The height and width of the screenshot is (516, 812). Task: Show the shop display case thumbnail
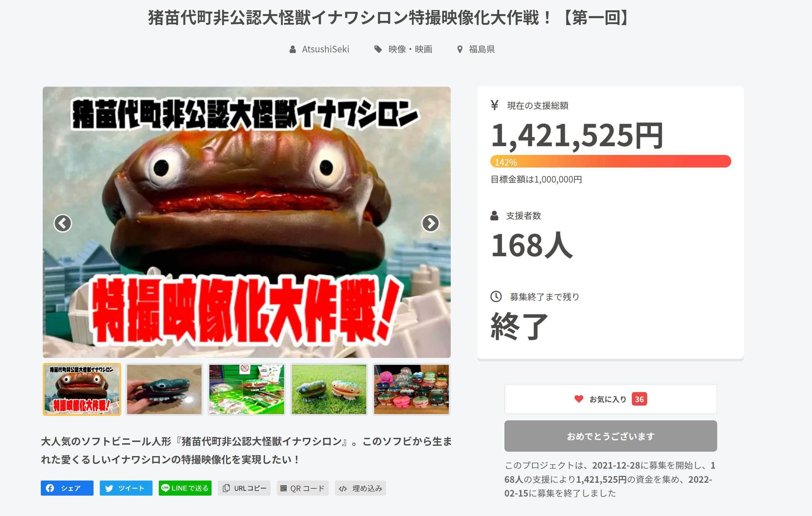[x=246, y=389]
